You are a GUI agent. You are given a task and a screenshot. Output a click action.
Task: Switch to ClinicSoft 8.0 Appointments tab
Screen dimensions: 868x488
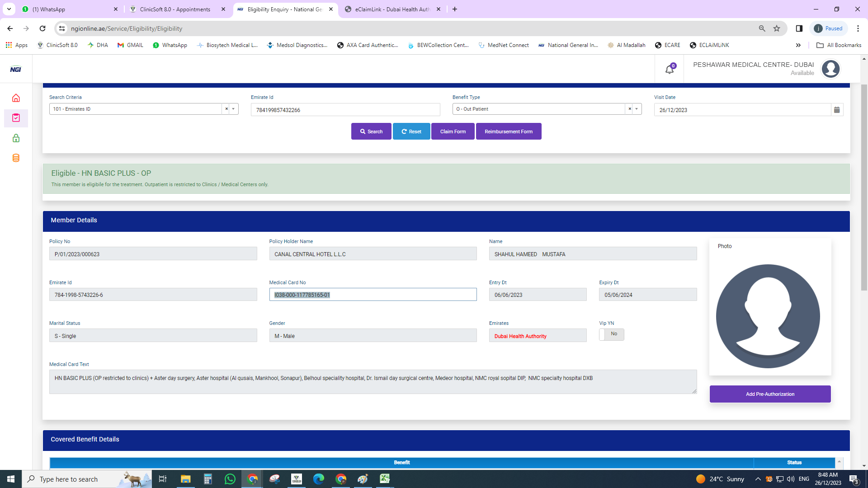[x=175, y=9]
